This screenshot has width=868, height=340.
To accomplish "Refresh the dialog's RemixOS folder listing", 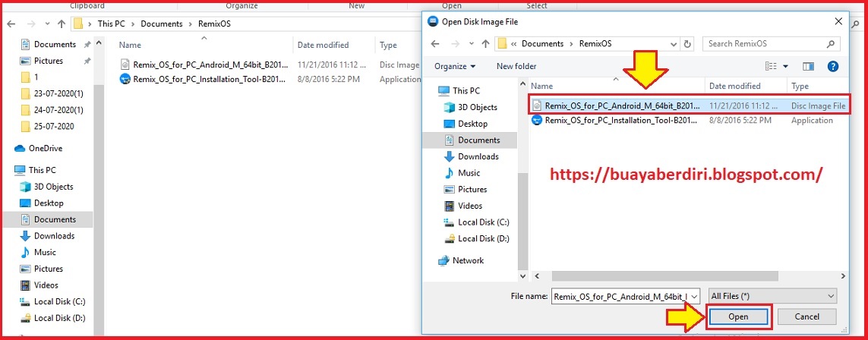I will pos(687,44).
